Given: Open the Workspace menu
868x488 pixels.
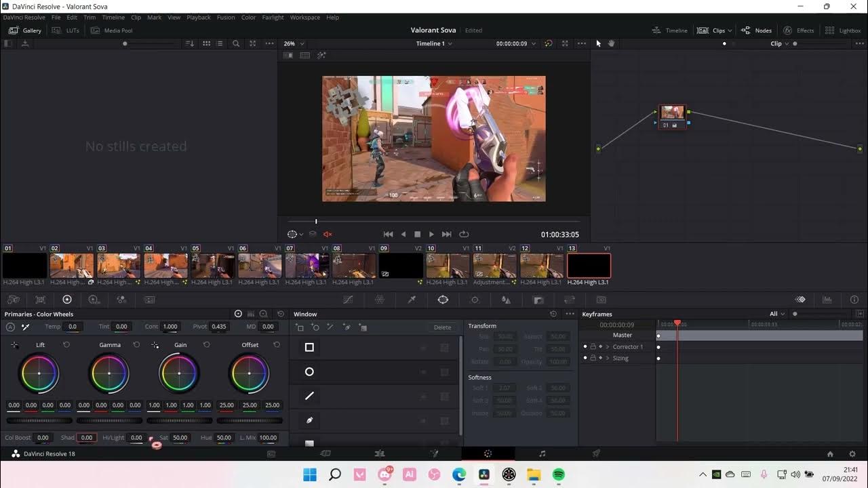Looking at the screenshot, I should pyautogui.click(x=304, y=18).
